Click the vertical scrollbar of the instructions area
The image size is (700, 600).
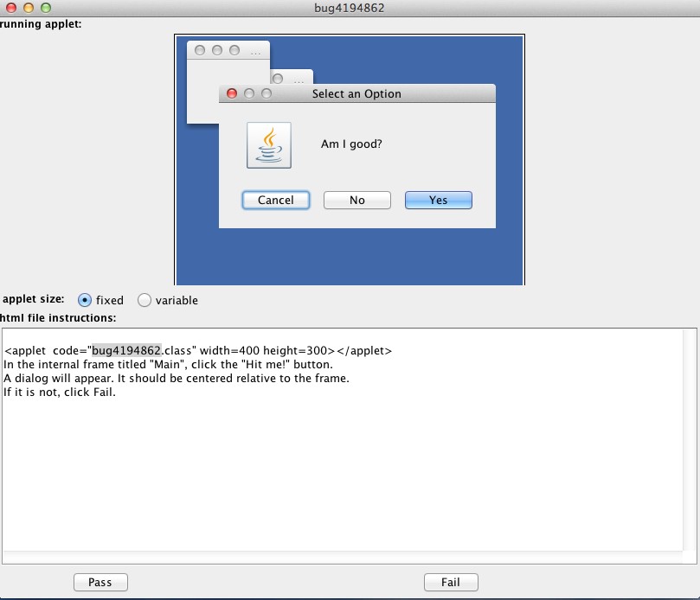tap(690, 439)
